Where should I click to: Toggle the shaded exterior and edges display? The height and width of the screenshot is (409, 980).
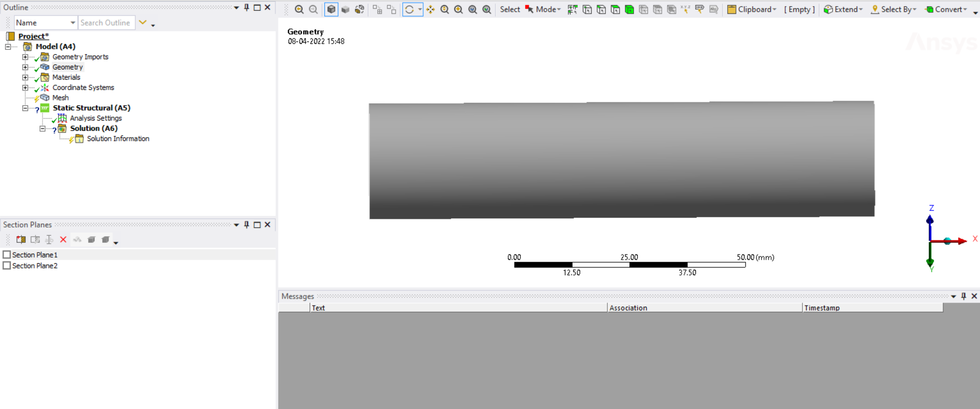(331, 9)
